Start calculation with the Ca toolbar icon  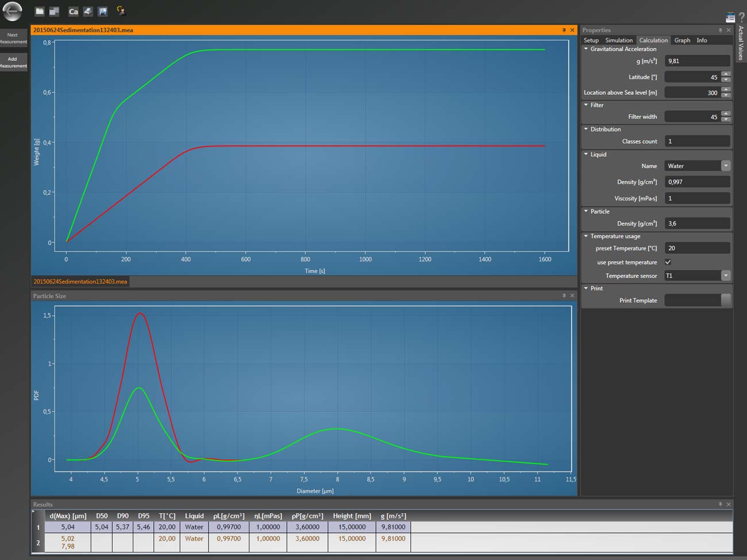[73, 11]
